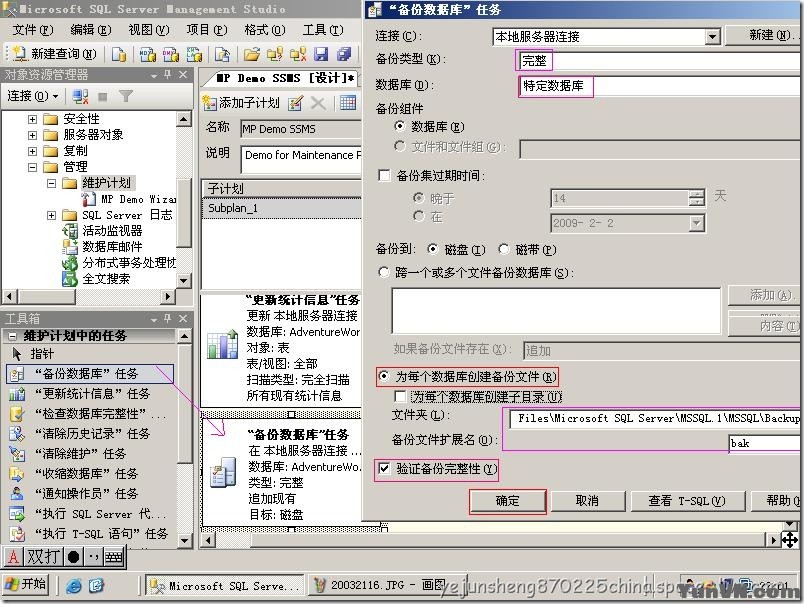Image resolution: width=804 pixels, height=604 pixels.
Task: Toggle 为每个数据库创建子目录 checkbox
Action: click(x=401, y=396)
